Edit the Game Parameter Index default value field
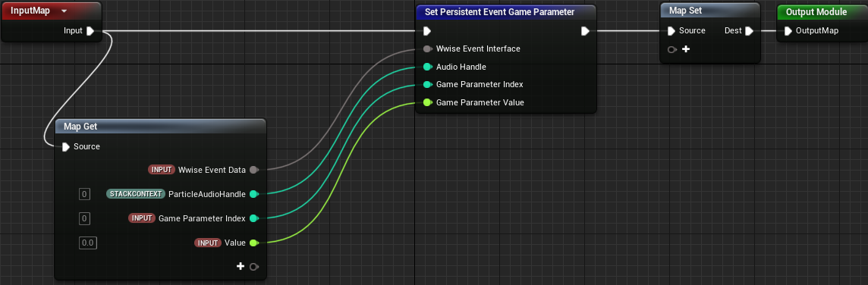Screen dimensions: 868x285 tap(84, 218)
